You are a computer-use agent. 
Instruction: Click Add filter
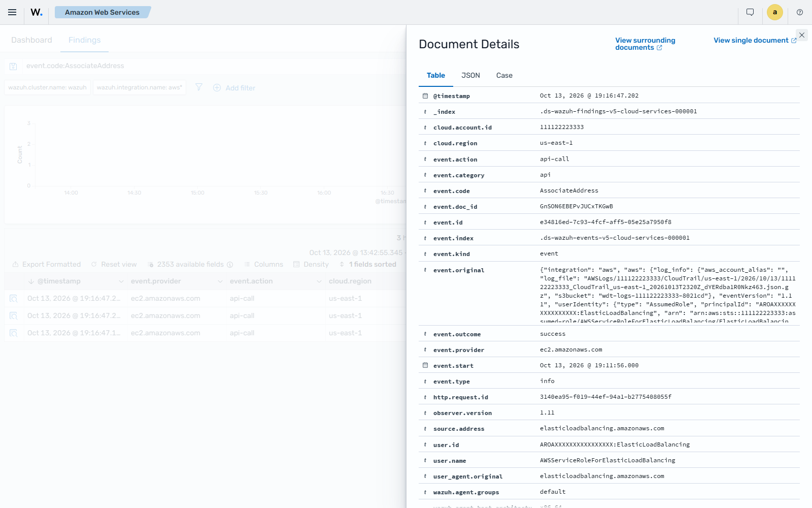234,88
